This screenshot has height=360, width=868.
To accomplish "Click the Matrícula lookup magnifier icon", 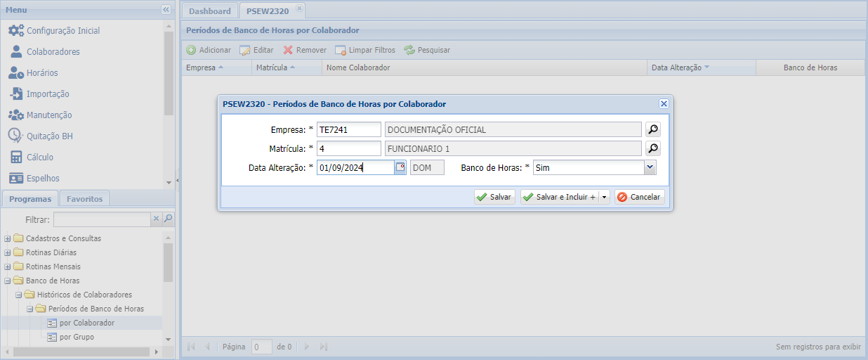I will point(653,148).
